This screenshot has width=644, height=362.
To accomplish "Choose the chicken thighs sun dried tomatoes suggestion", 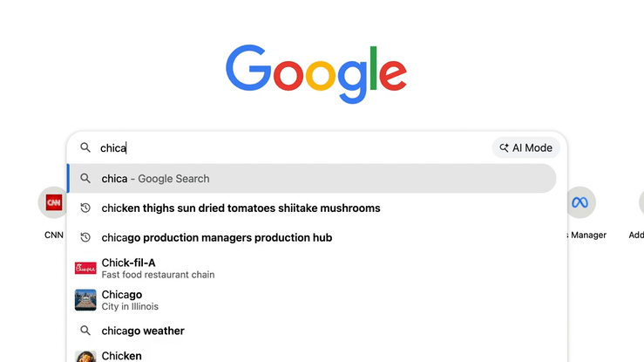I will pos(241,208).
